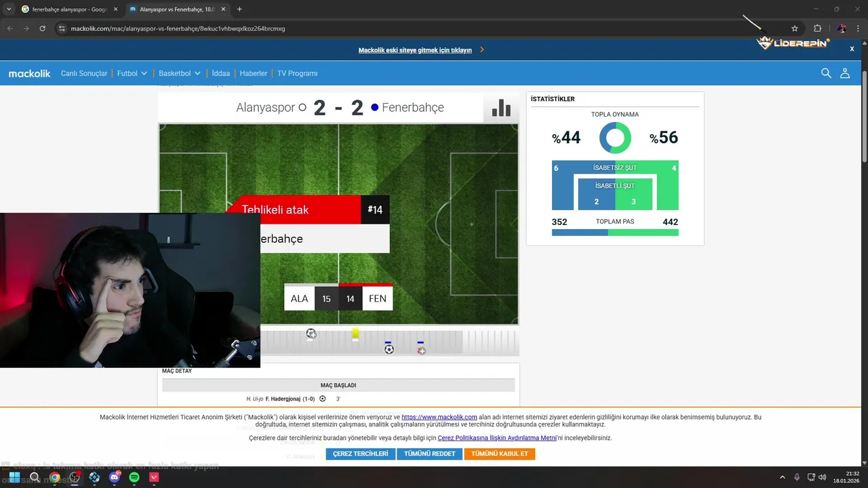Open the volume control tray icon
This screenshot has width=868, height=488.
[822, 477]
